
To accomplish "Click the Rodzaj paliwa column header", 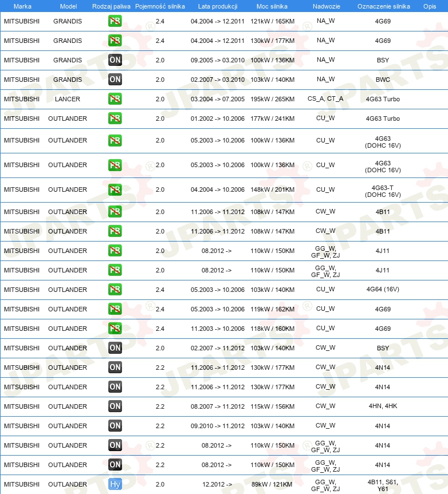I will tap(111, 6).
